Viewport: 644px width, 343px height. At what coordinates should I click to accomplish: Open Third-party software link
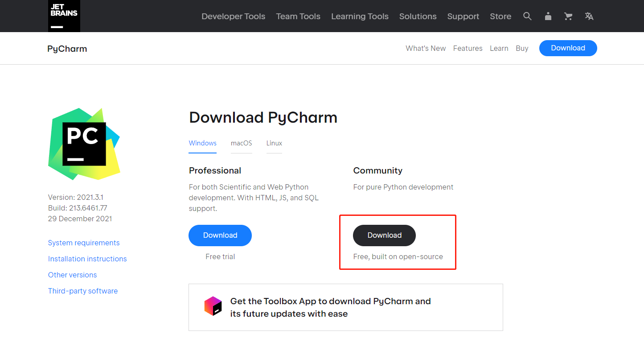pos(83,291)
